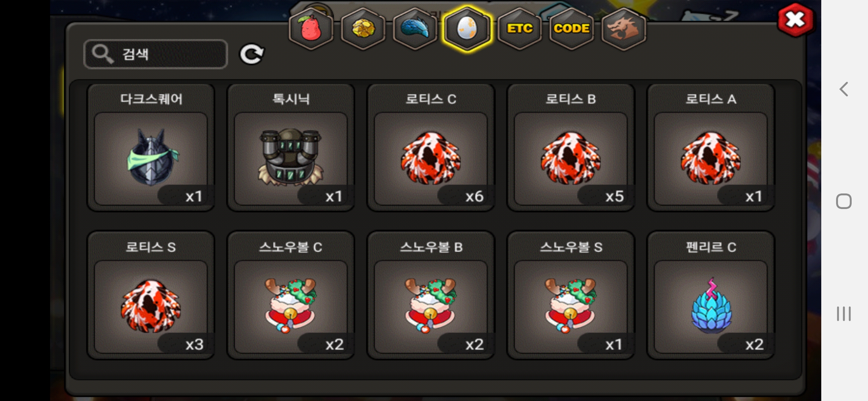Open the ETC tab
The height and width of the screenshot is (401, 868).
pos(519,29)
